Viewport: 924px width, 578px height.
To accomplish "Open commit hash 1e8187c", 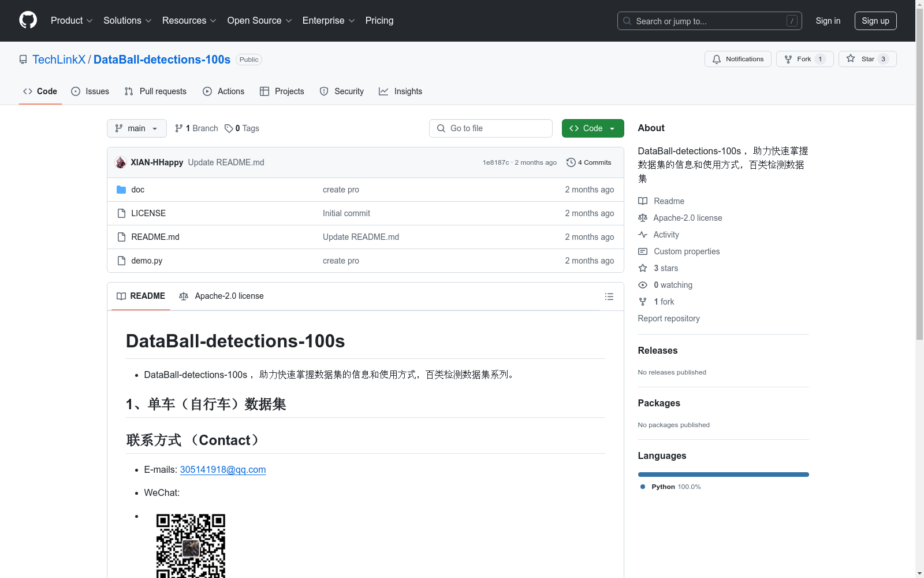I will pyautogui.click(x=496, y=162).
